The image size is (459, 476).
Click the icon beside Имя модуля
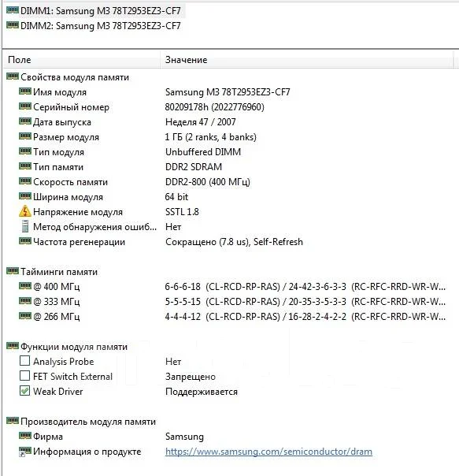coord(25,91)
